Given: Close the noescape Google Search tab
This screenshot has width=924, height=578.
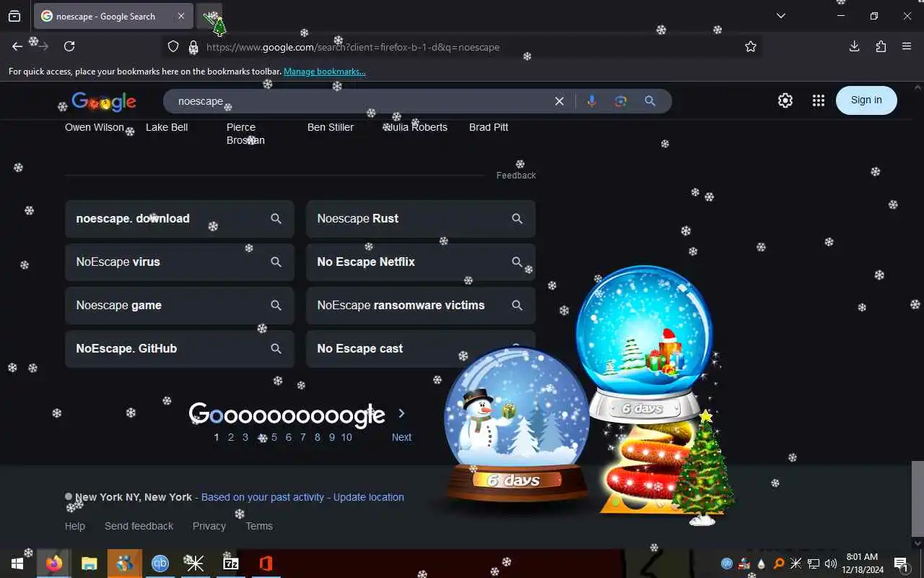Looking at the screenshot, I should click(181, 16).
